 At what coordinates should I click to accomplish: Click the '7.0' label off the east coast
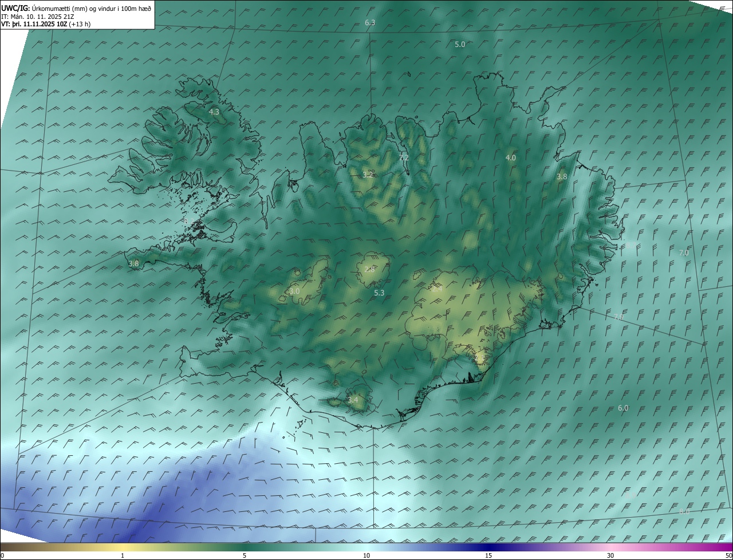point(684,253)
